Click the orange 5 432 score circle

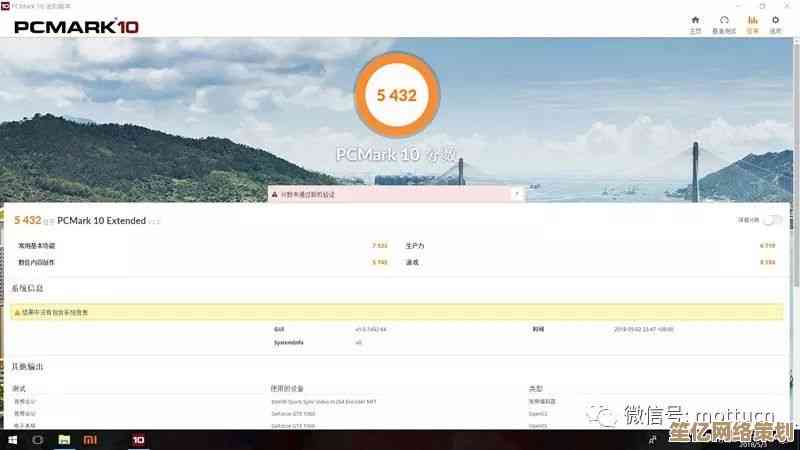click(397, 97)
